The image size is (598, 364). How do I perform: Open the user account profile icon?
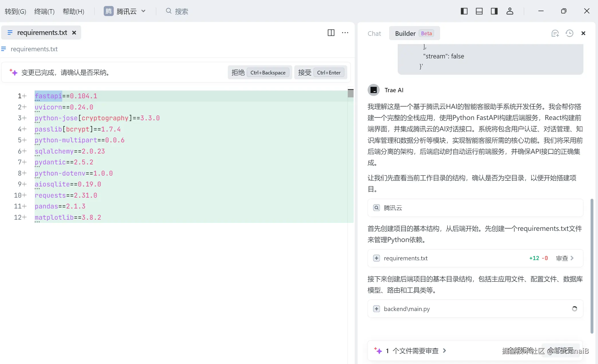pos(510,11)
